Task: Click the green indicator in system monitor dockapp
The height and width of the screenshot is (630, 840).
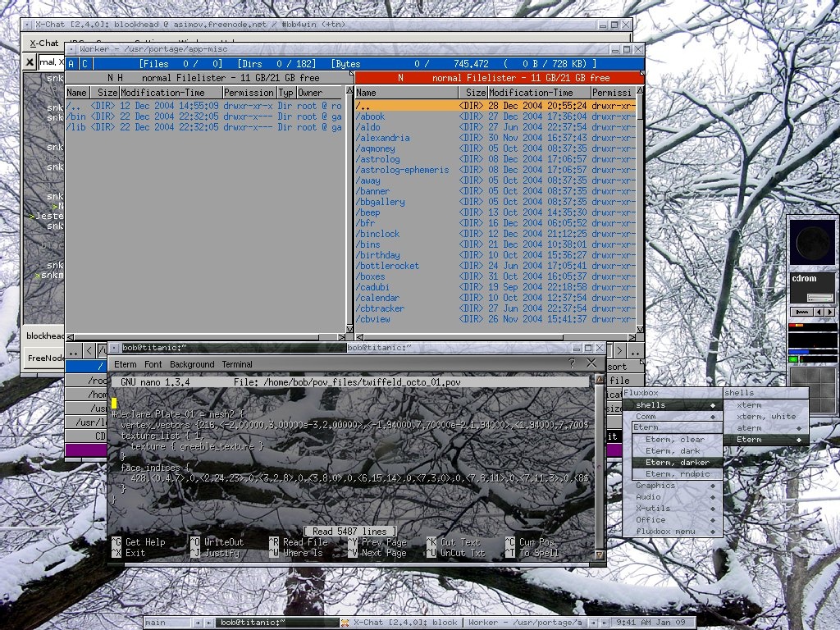Action: click(x=794, y=359)
